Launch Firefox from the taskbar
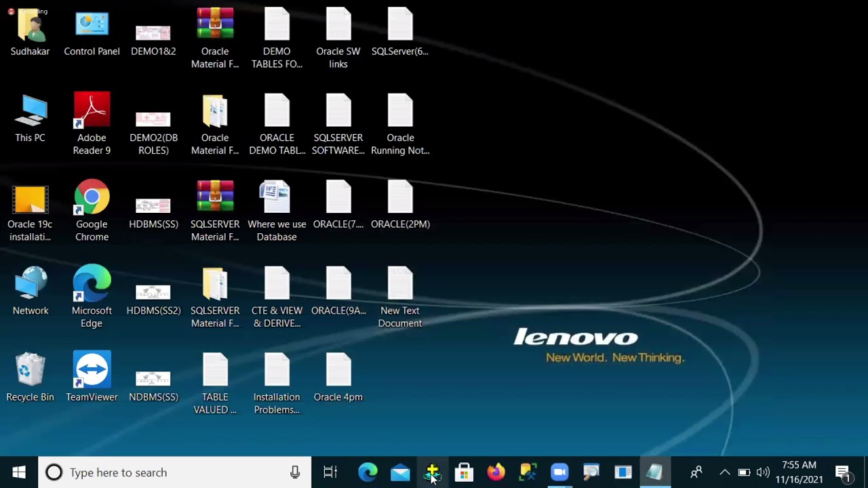 (x=496, y=472)
